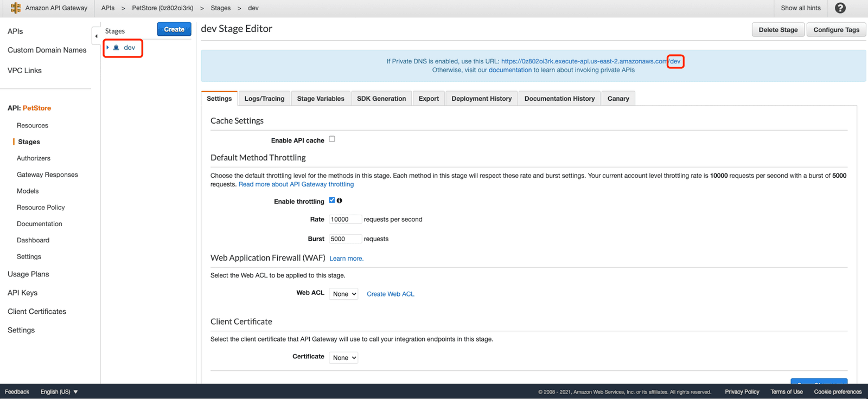This screenshot has height=399, width=868.
Task: Open the Documentation History tab
Action: click(559, 99)
